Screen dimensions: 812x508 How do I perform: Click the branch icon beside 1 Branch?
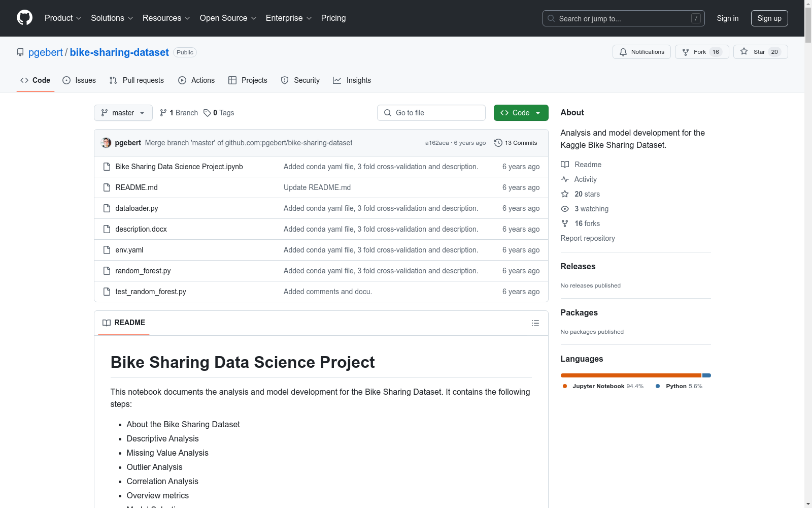click(x=163, y=113)
